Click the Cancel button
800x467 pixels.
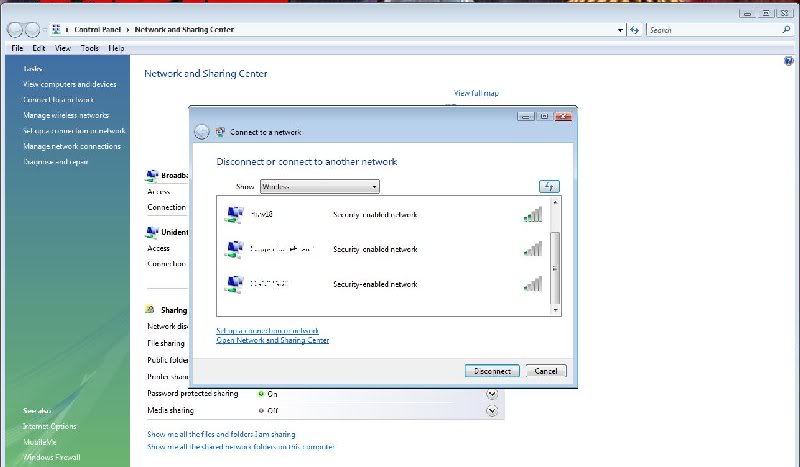click(x=546, y=371)
